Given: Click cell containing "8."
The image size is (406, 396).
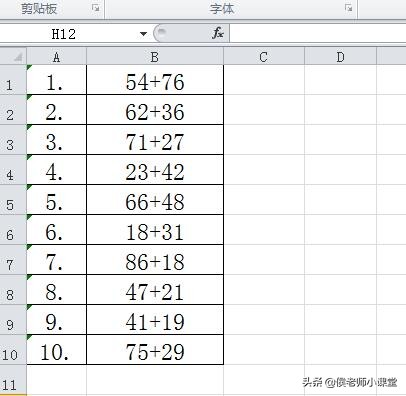Looking at the screenshot, I should (57, 290).
